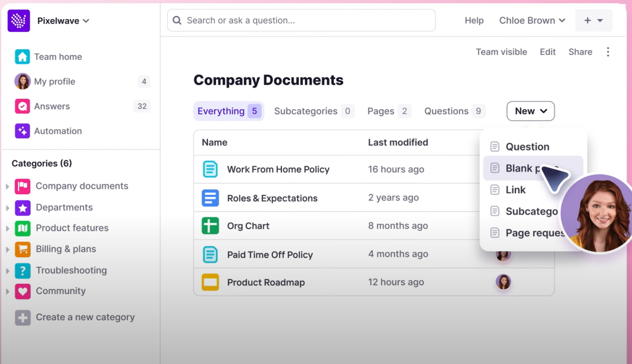The width and height of the screenshot is (632, 364).
Task: Click the Categories (6) heading
Action: tap(41, 163)
